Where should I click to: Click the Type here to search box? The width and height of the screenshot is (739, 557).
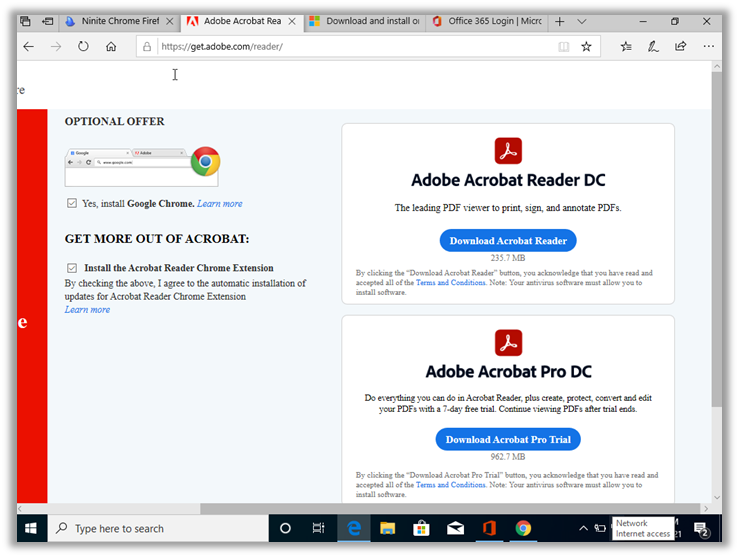158,529
